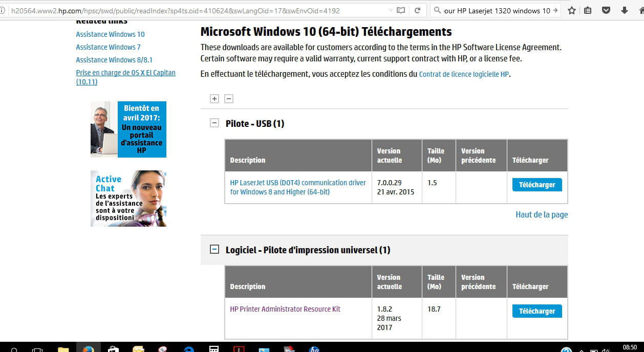Open the Assistance Windows 10 link

(110, 34)
